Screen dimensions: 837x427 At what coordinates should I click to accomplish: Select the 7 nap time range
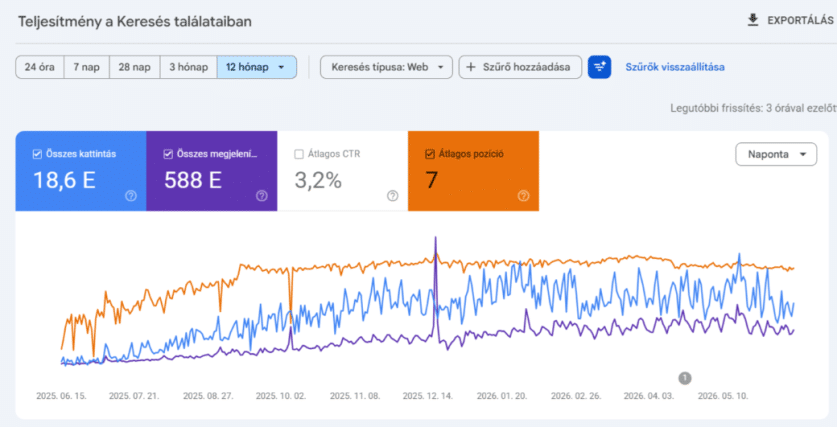coord(86,67)
